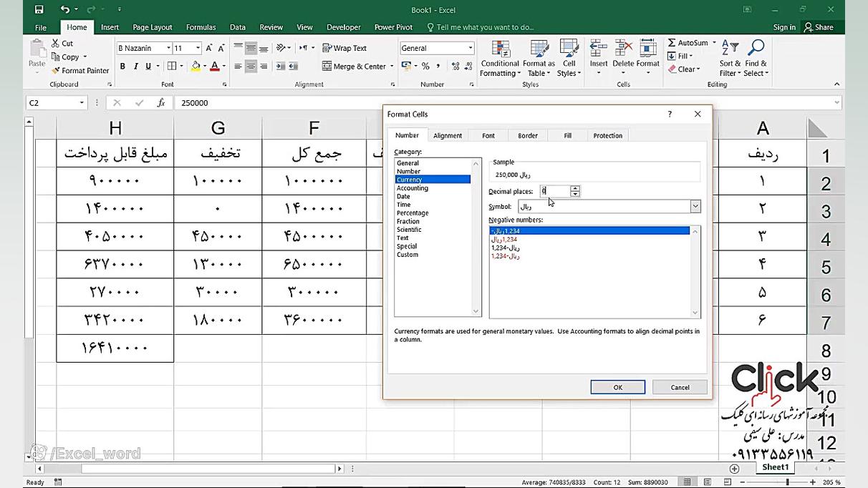Image resolution: width=868 pixels, height=488 pixels.
Task: Open Format as Table gallery
Action: [539, 58]
